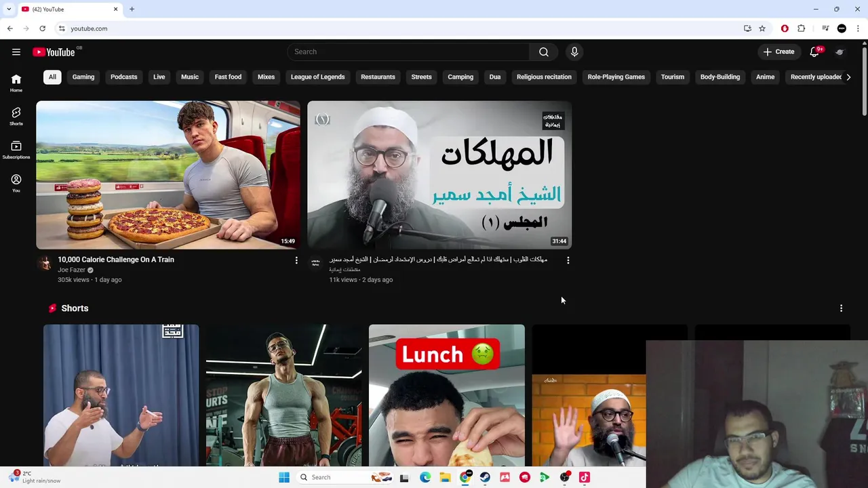The image size is (868, 488).
Task: Select the All filter chip
Action: [x=52, y=77]
